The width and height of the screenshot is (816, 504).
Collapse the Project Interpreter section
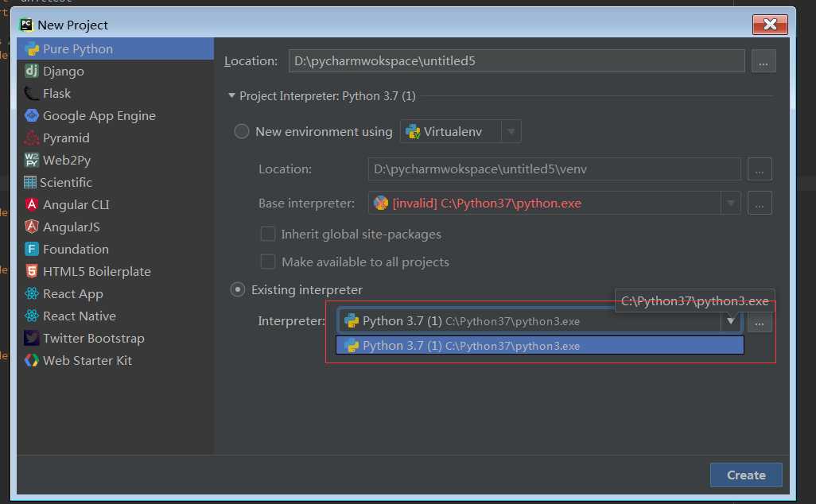tap(231, 95)
